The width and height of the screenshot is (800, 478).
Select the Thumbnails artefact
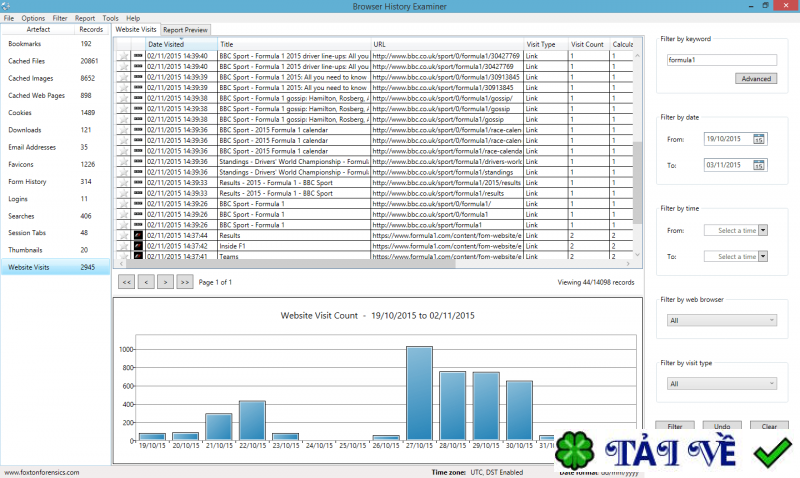(55, 250)
